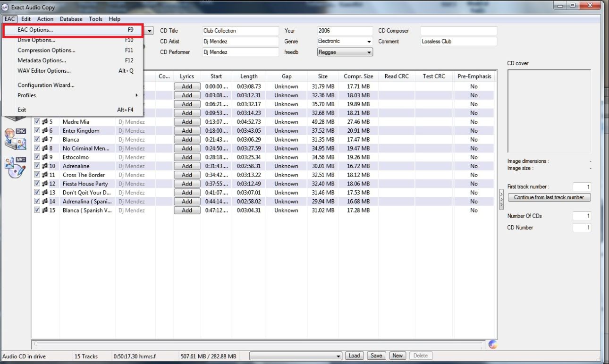Click the music note icon of track 5
Viewport: 609px width, 364px height.
[45, 122]
